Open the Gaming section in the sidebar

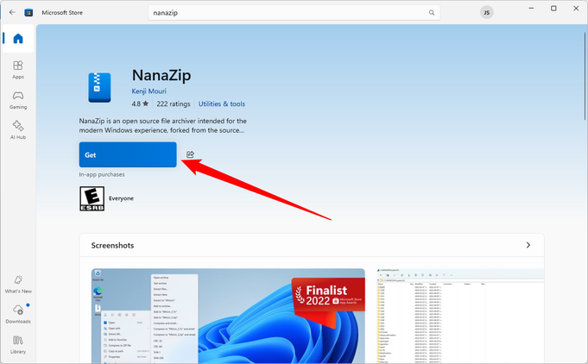18,100
